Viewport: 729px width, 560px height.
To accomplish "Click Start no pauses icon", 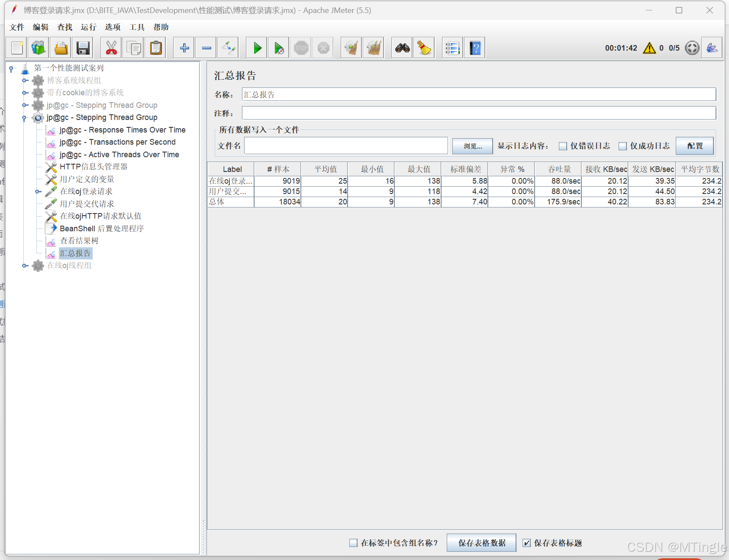I will click(279, 48).
